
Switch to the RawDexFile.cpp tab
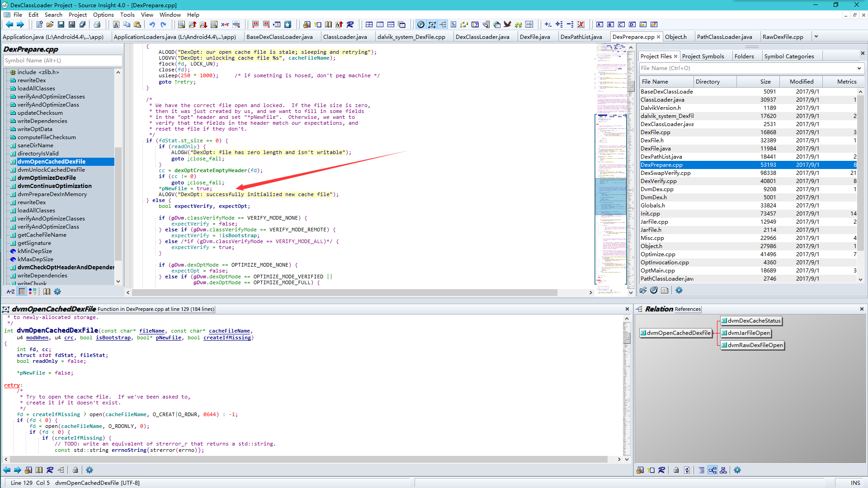tap(783, 37)
